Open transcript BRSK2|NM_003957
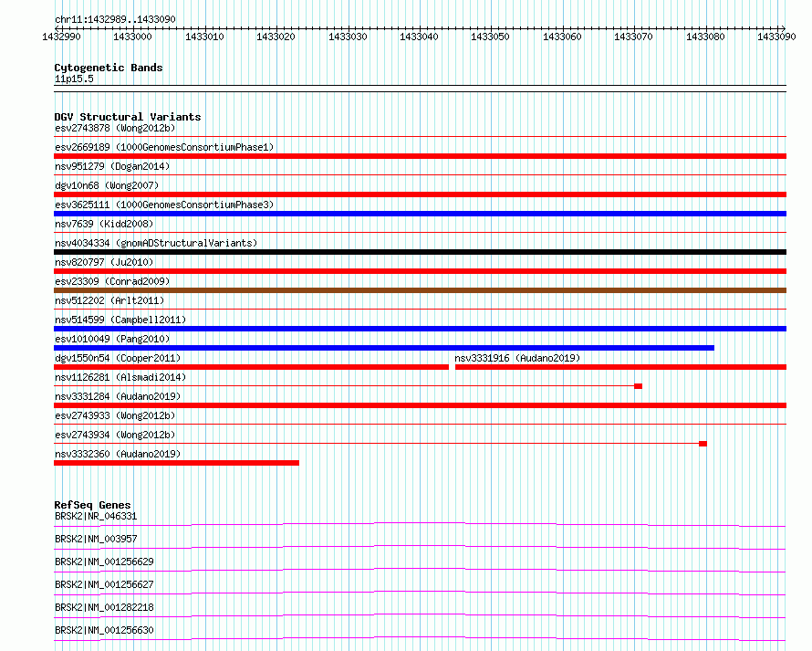This screenshot has height=651, width=812. point(96,539)
